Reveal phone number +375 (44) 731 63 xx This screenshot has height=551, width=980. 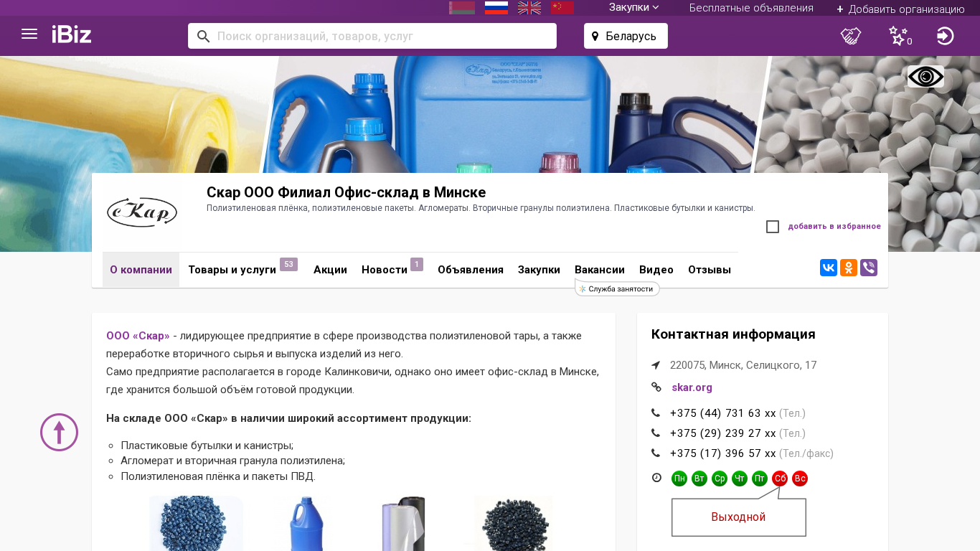(722, 413)
